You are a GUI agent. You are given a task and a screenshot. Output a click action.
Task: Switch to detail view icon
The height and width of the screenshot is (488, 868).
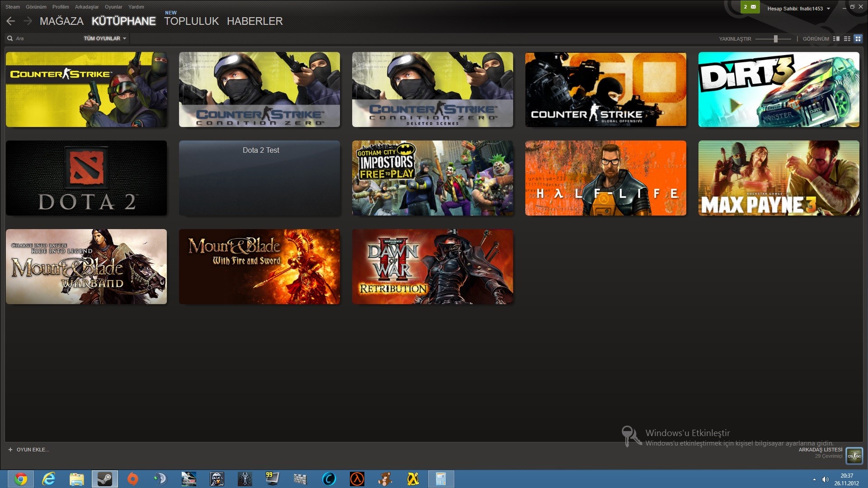[836, 39]
